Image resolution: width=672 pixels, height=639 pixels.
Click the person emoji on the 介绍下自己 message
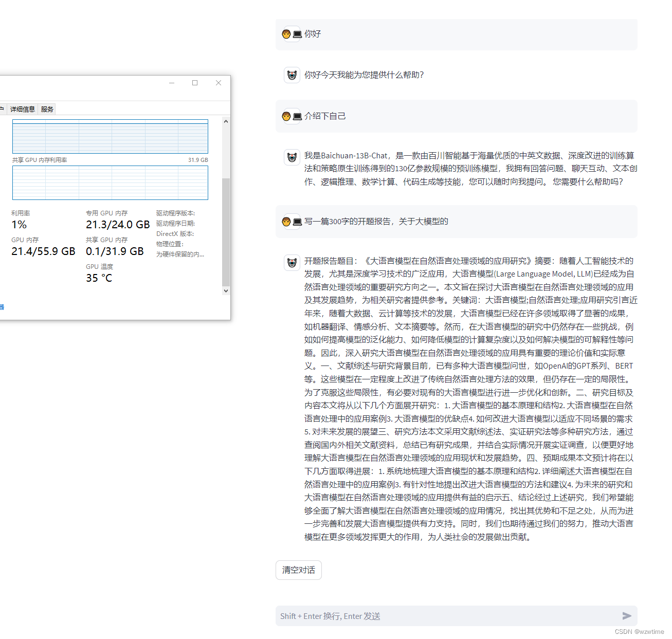pos(286,116)
